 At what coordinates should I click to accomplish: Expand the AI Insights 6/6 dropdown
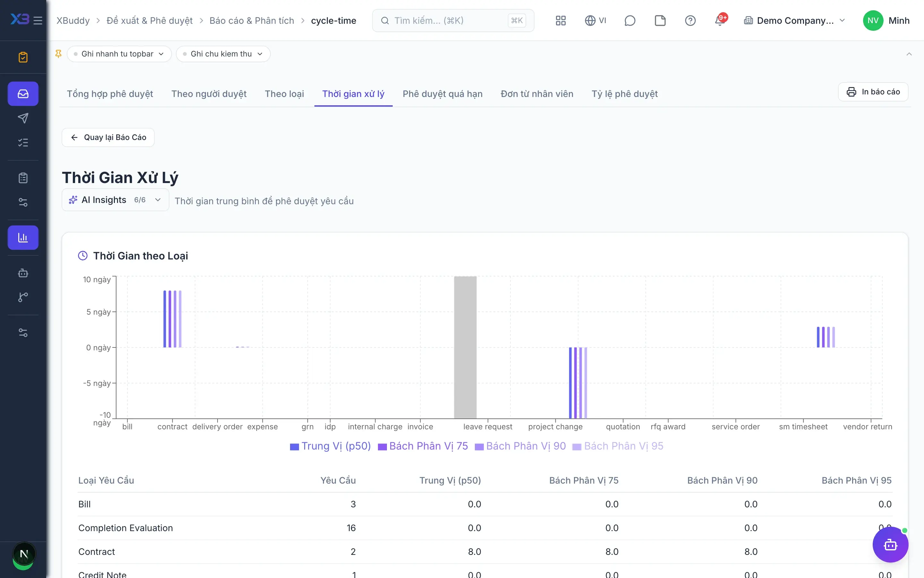point(115,199)
